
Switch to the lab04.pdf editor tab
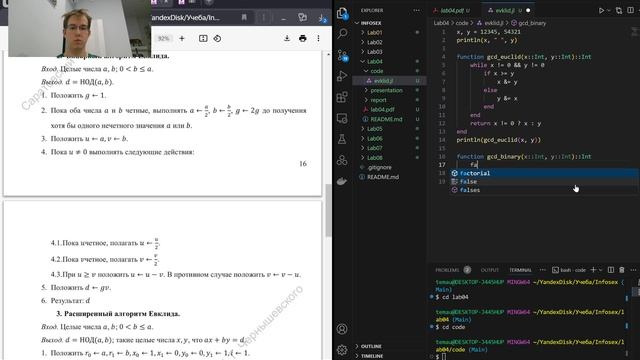[452, 10]
